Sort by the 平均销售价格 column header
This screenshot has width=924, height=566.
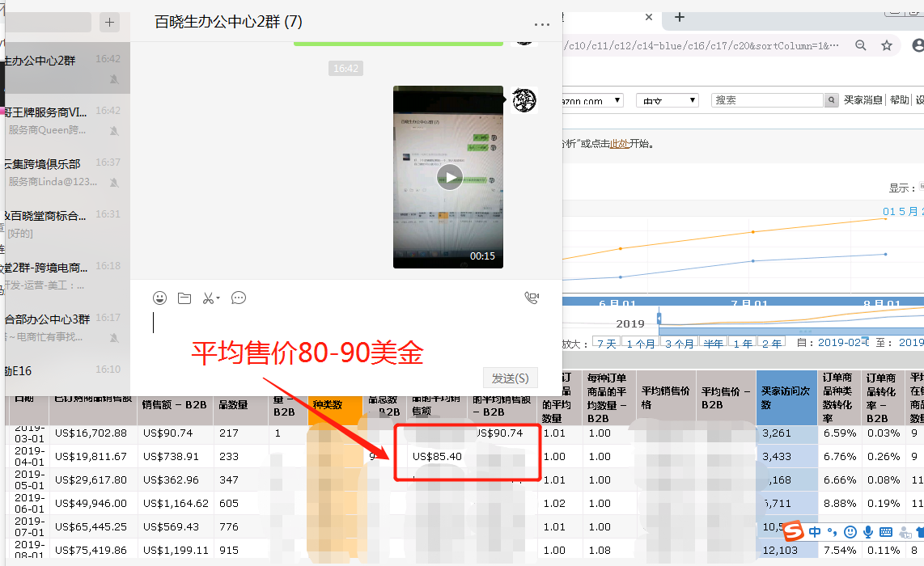tap(665, 398)
